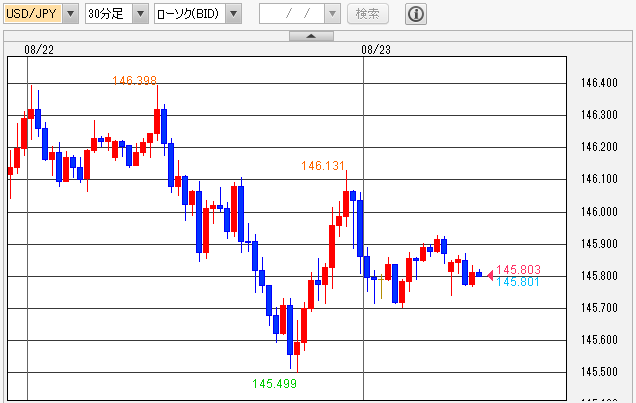The image size is (636, 403).
Task: Click the 145.803 current price label
Action: 518,270
